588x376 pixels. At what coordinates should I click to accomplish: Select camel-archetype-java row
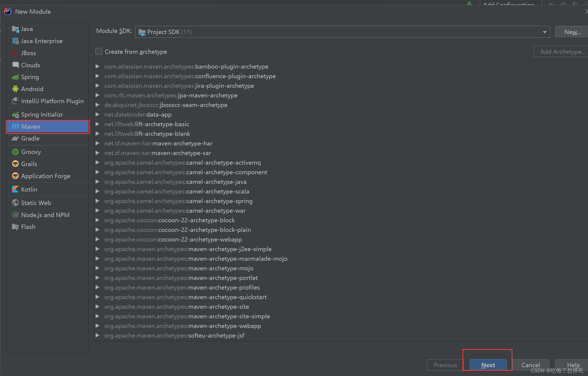[x=341, y=182]
